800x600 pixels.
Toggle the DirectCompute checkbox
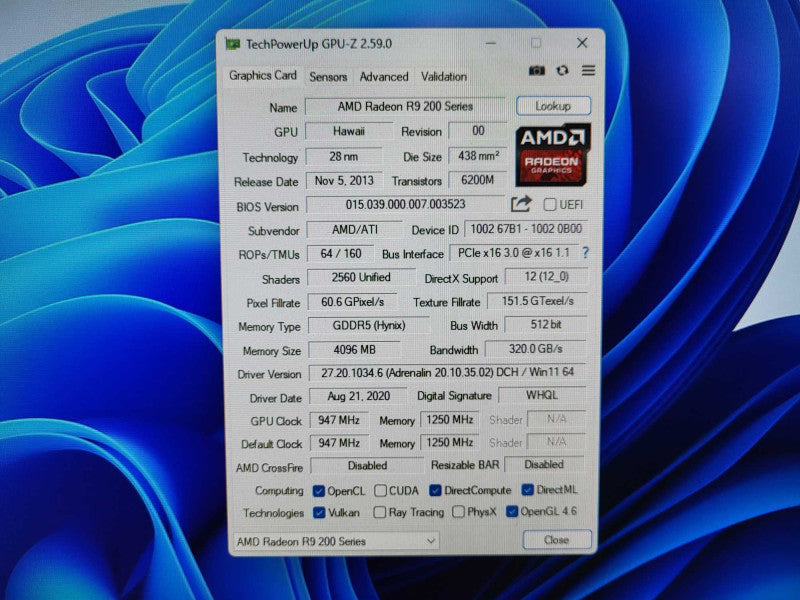(x=435, y=490)
